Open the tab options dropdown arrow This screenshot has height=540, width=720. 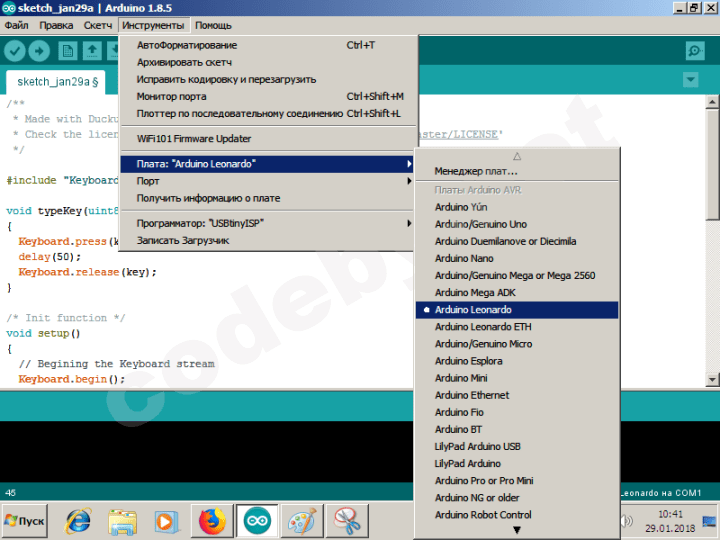tap(690, 80)
